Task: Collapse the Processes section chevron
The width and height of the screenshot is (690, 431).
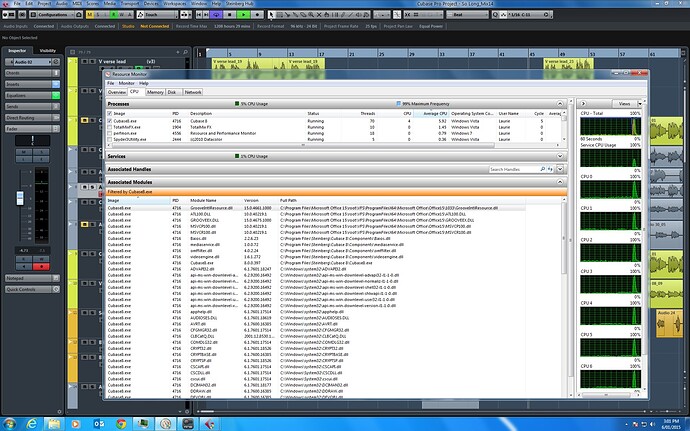Action: (560, 104)
